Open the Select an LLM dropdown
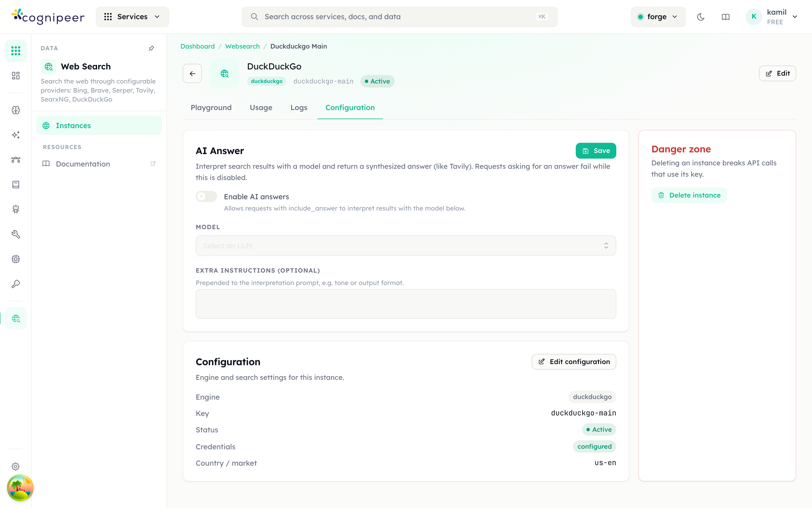The image size is (812, 508). coord(406,246)
